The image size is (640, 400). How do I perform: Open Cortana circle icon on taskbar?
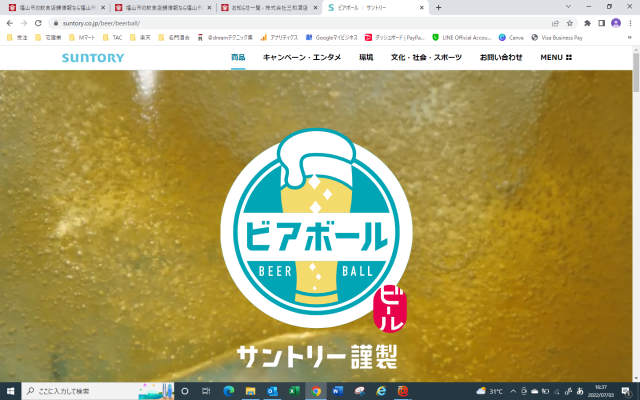click(x=184, y=391)
